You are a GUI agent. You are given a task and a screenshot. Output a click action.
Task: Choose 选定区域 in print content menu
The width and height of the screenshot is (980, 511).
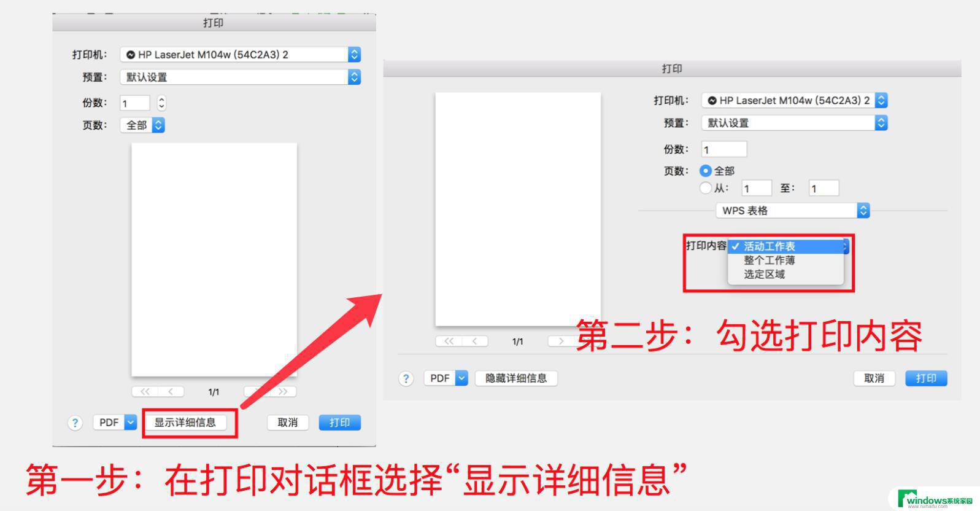tap(786, 275)
